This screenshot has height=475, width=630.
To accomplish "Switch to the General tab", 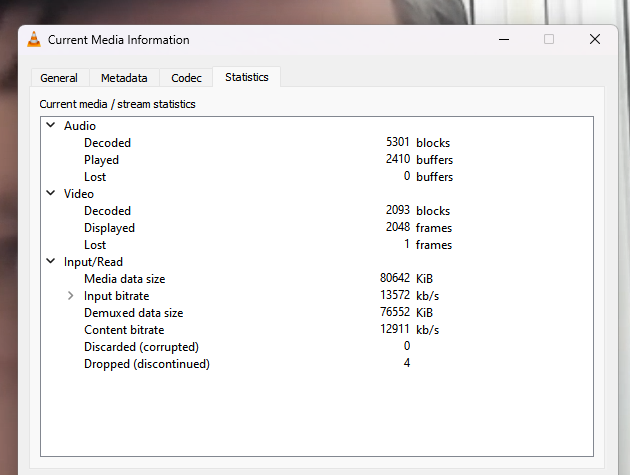I will (x=59, y=78).
